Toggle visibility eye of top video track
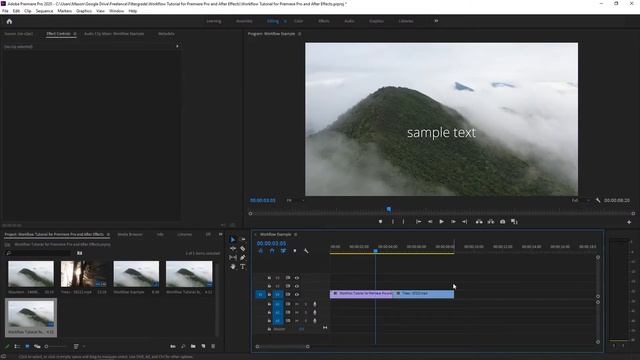The height and width of the screenshot is (360, 640). click(297, 278)
